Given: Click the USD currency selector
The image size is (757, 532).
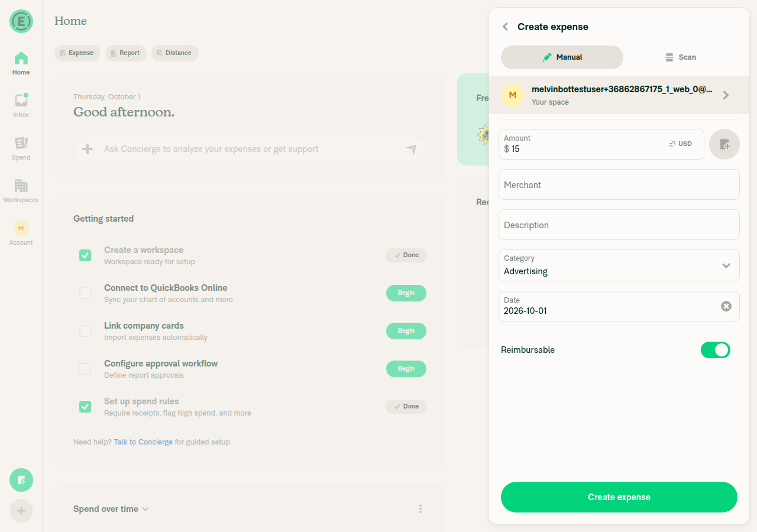Looking at the screenshot, I should [x=681, y=144].
